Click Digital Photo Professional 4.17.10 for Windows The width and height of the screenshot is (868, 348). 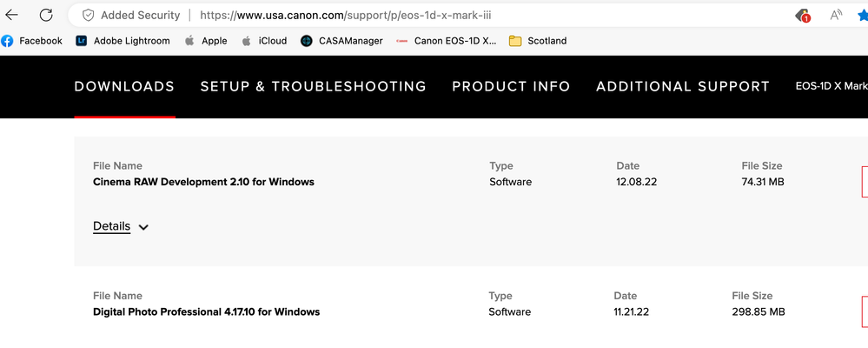[x=207, y=312]
